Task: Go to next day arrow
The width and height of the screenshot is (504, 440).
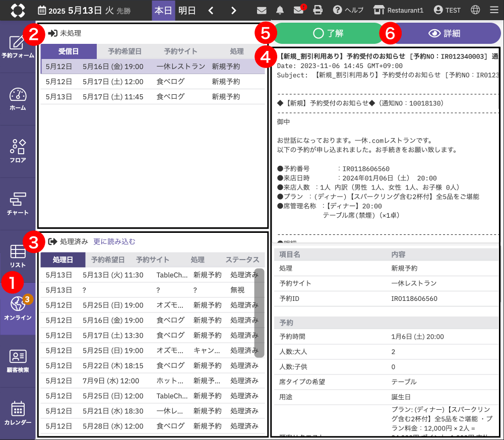Action: (234, 11)
